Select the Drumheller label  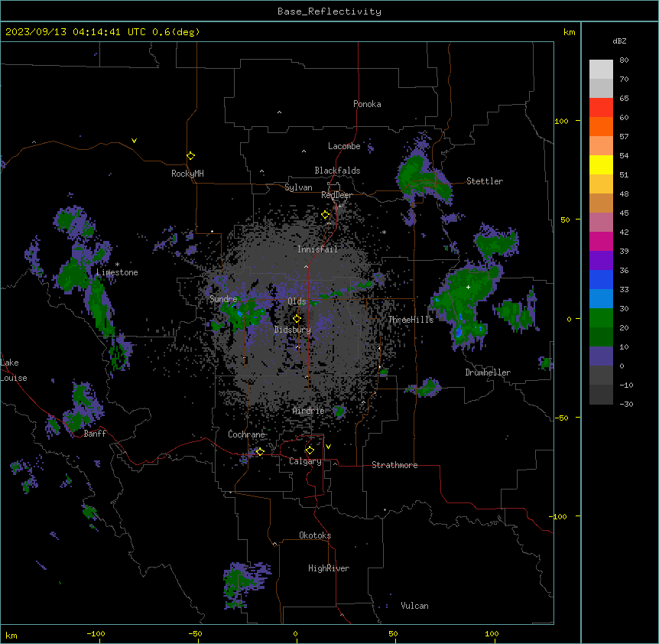pos(488,372)
